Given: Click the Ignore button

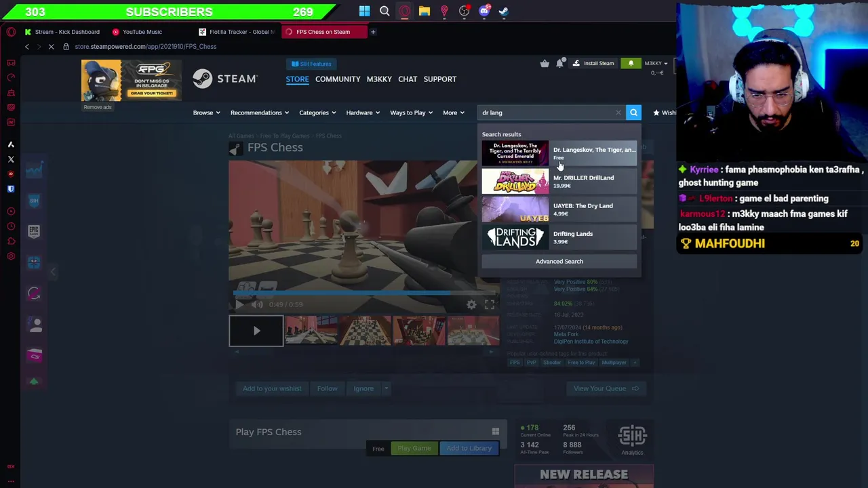Looking at the screenshot, I should [x=363, y=388].
